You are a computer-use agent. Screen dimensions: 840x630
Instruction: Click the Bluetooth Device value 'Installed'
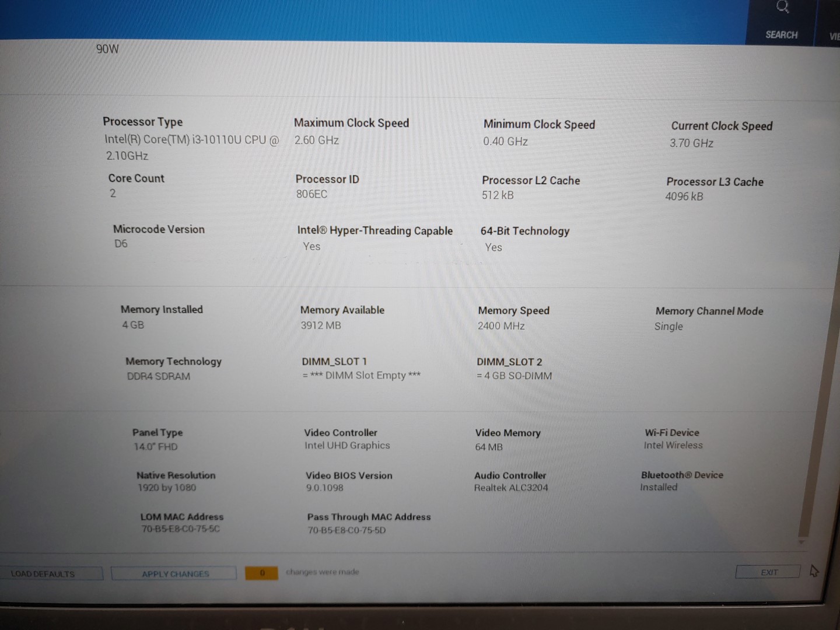click(659, 487)
